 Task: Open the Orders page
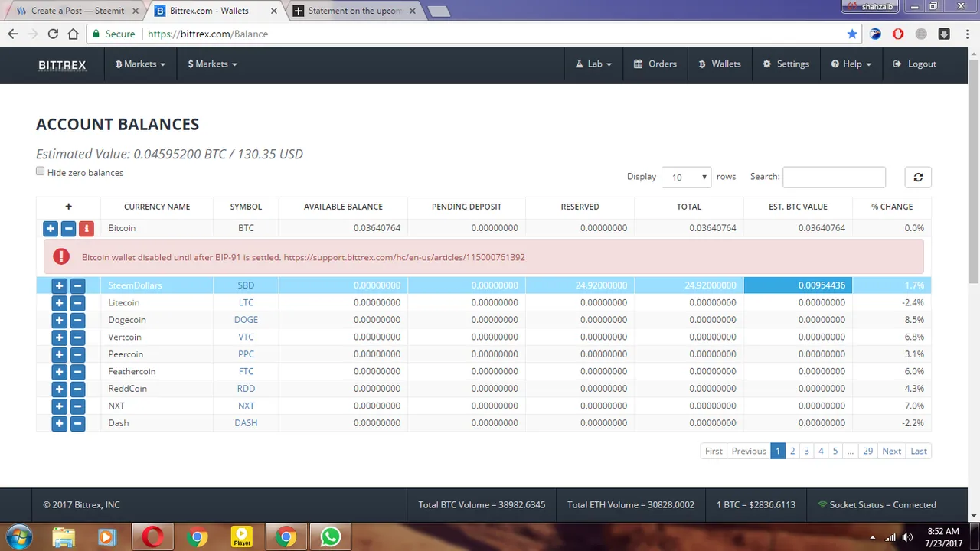click(x=655, y=64)
